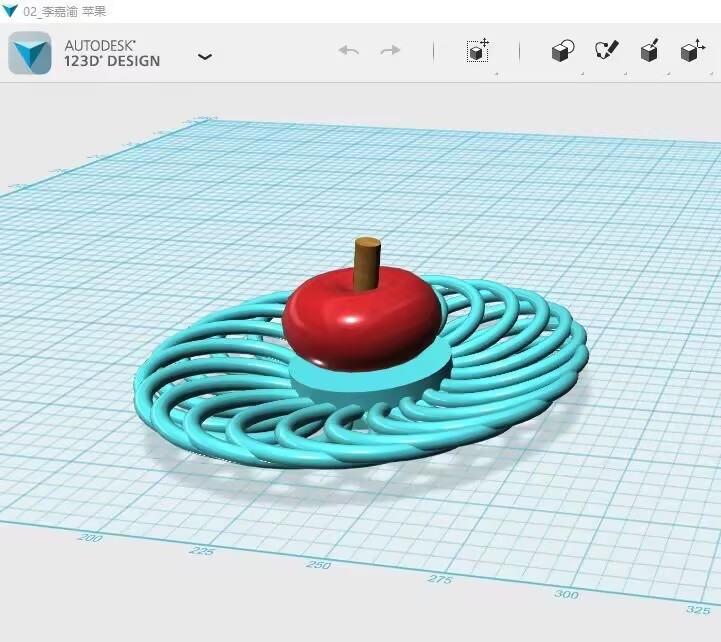Open the Modify tool icon

(693, 50)
